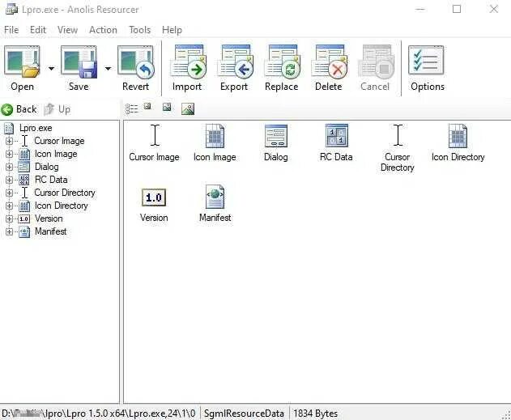Image resolution: width=511 pixels, height=420 pixels.
Task: Click the Icon Image icon in content pane
Action: (215, 136)
